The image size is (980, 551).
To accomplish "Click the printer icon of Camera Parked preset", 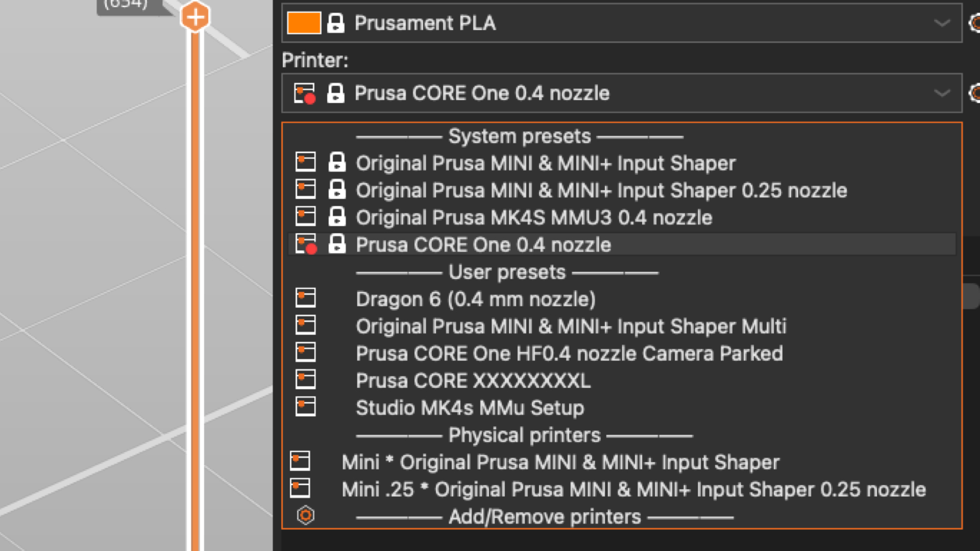I will [x=306, y=352].
